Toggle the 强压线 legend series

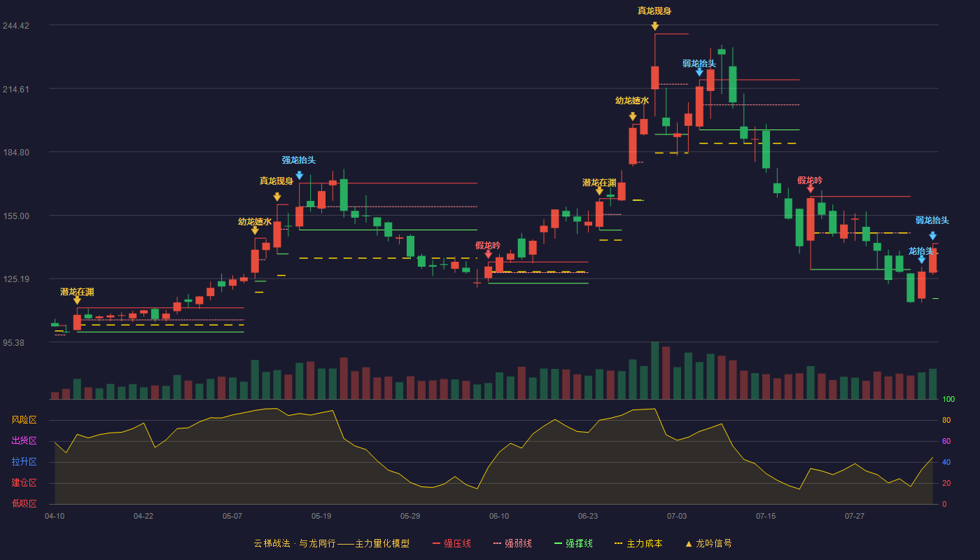[451, 543]
